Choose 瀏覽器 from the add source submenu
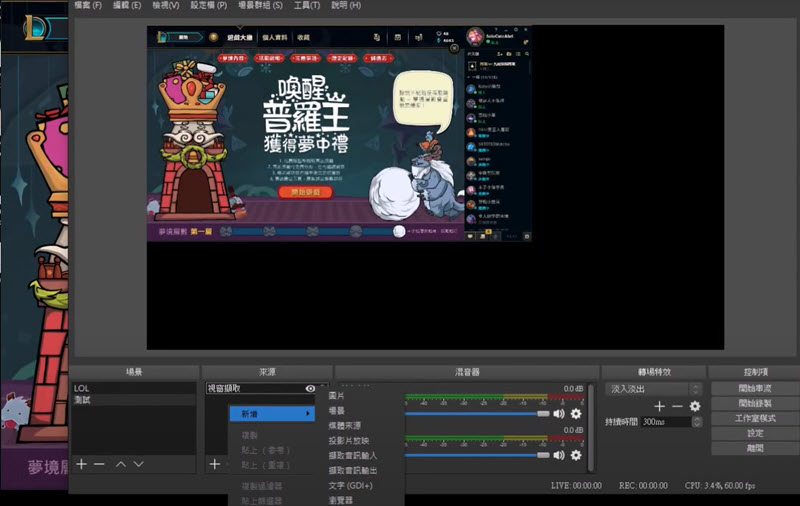 [x=340, y=500]
